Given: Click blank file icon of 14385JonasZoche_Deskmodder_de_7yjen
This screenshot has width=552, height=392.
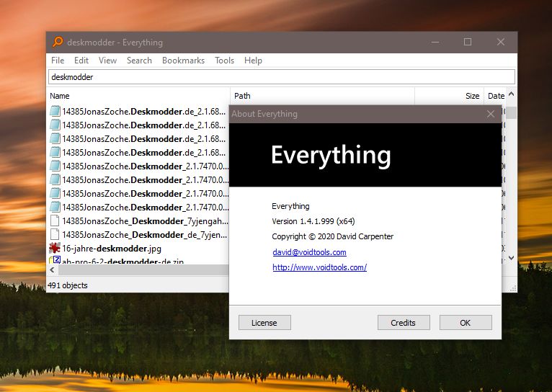Looking at the screenshot, I should [55, 234].
